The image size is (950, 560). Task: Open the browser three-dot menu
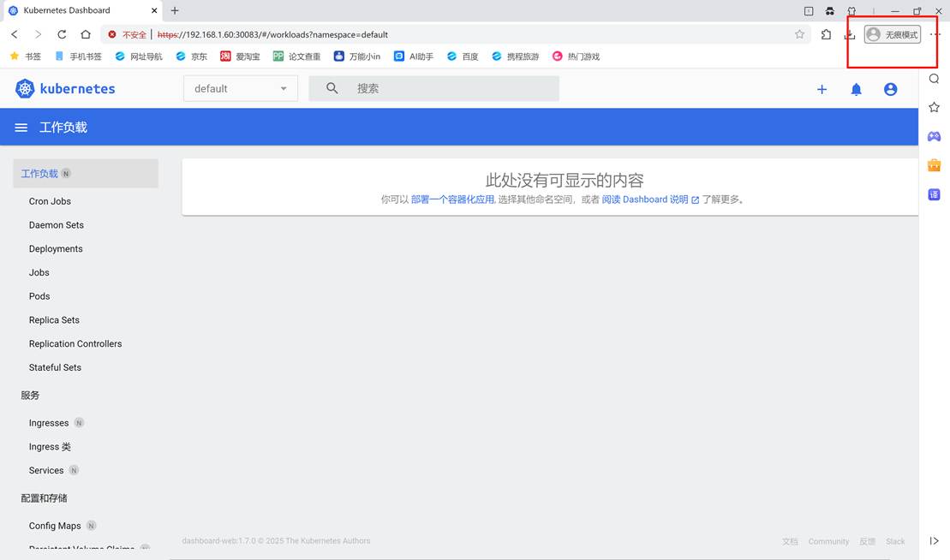pos(935,34)
